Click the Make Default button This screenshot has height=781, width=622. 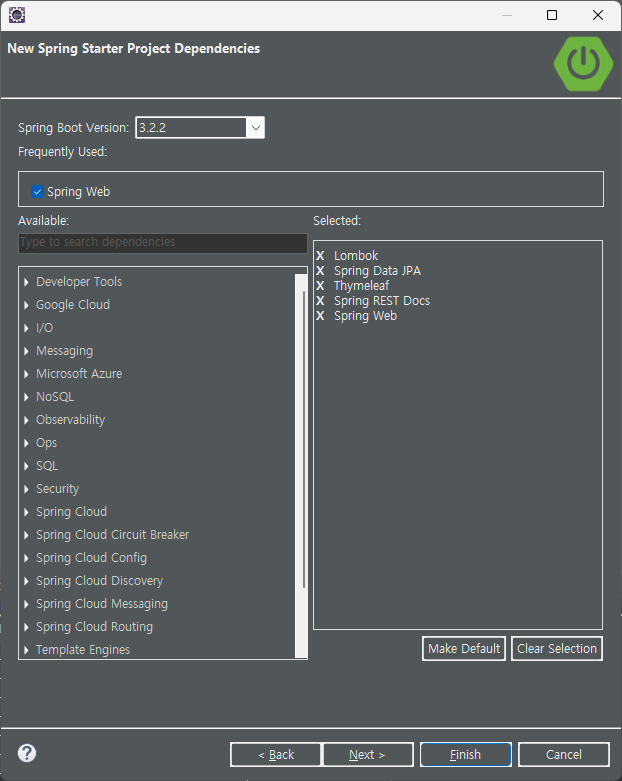coord(464,649)
